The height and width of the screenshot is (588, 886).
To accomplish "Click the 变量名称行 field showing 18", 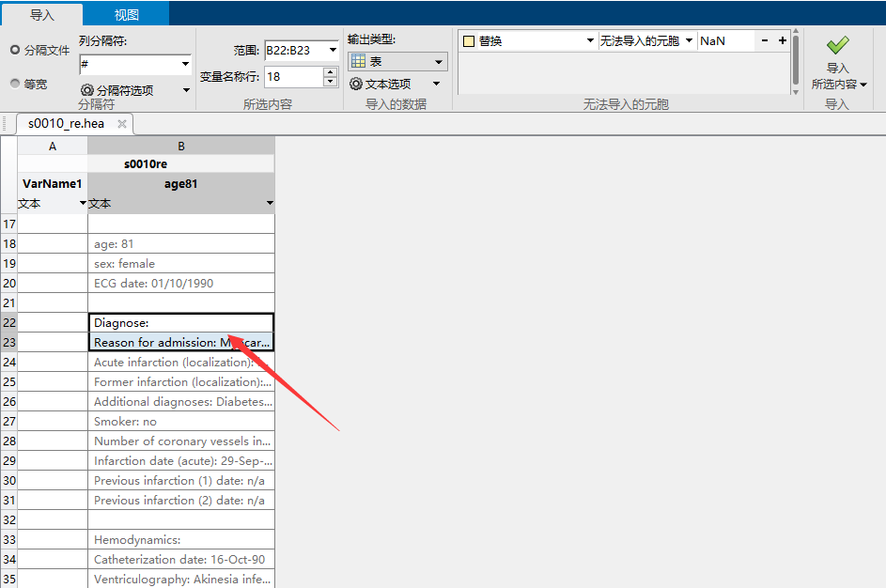I will (x=294, y=77).
